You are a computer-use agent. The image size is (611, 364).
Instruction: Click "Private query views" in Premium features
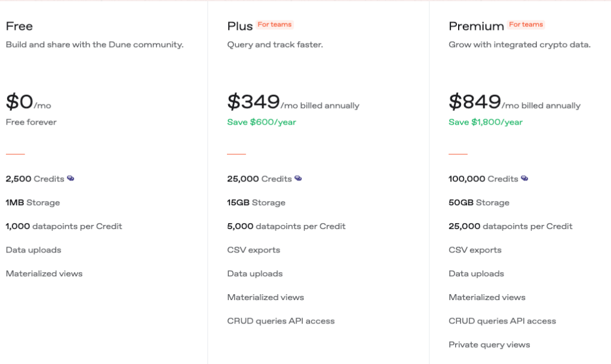pos(489,344)
